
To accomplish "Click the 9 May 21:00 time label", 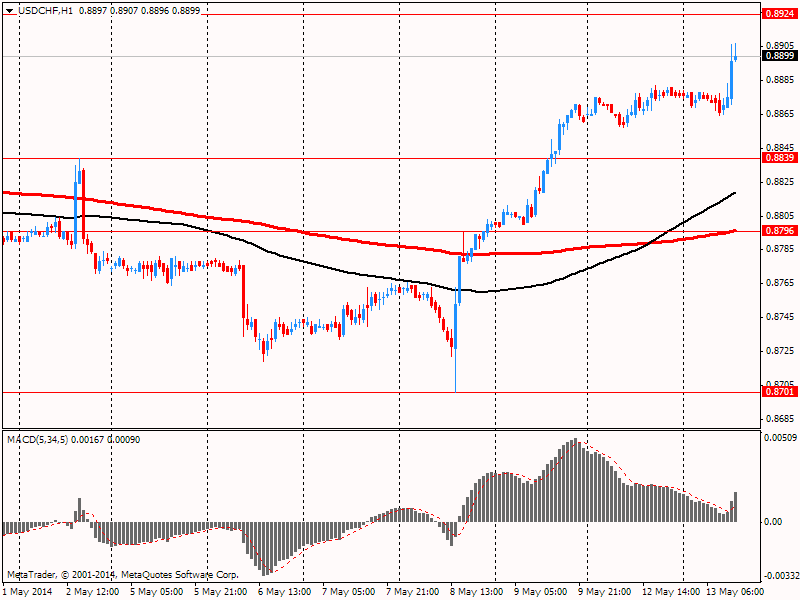I will point(605,592).
